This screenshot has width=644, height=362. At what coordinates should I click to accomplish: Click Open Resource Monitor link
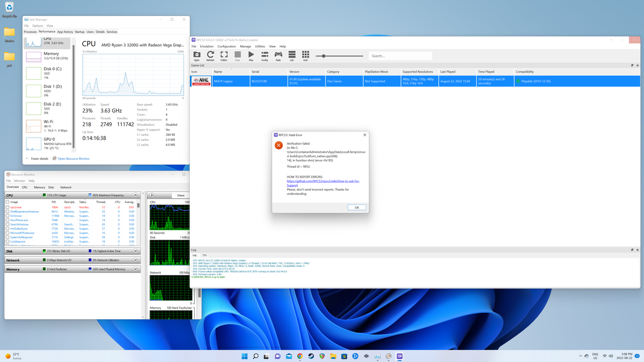pos(73,158)
